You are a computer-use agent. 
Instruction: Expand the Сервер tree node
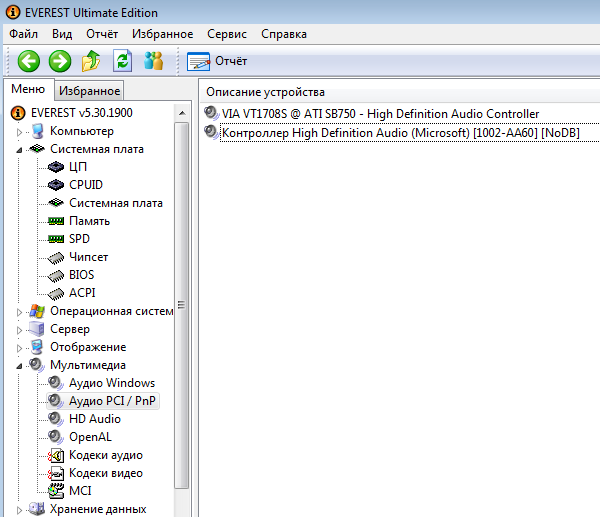pyautogui.click(x=19, y=330)
